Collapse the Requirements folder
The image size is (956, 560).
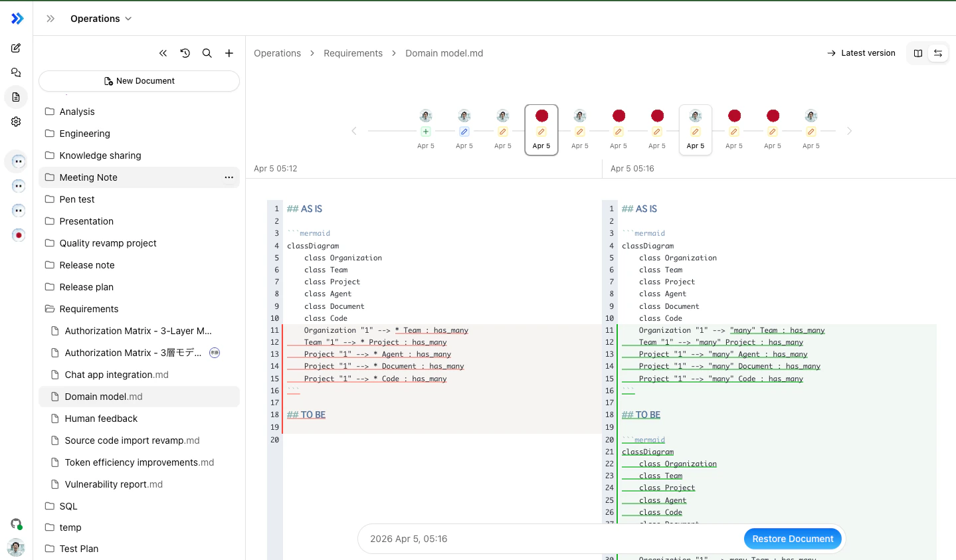click(x=139, y=309)
